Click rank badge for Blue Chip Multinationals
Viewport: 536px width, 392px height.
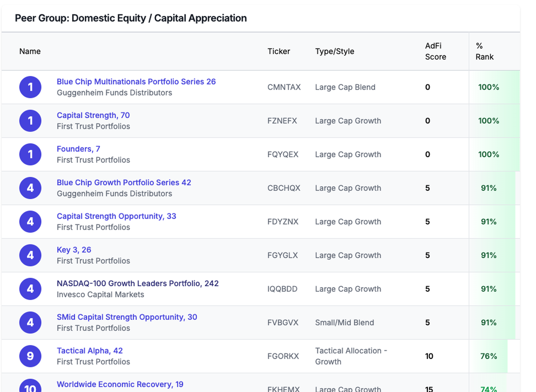tap(30, 87)
